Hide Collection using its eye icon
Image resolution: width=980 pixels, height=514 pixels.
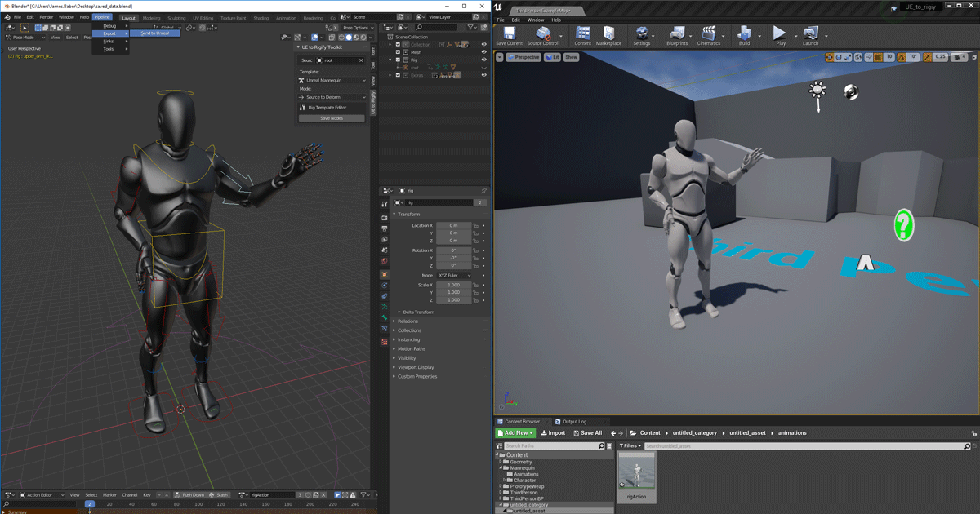484,44
